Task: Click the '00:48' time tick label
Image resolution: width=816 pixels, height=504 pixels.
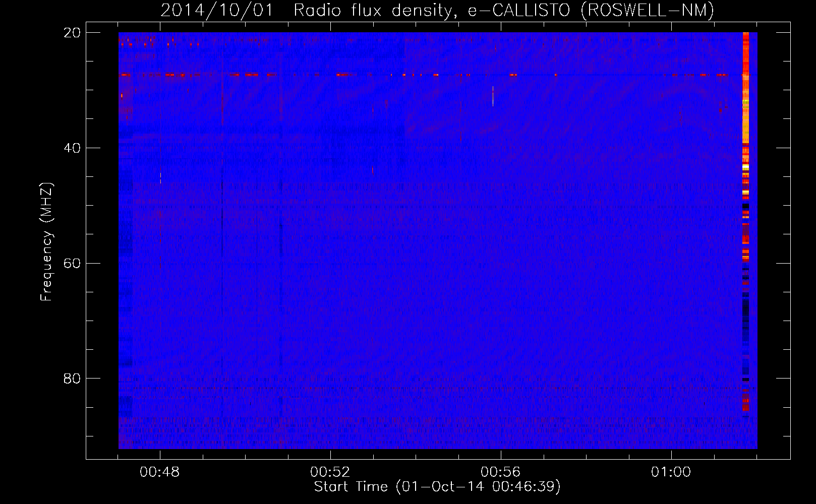Action: tap(160, 472)
